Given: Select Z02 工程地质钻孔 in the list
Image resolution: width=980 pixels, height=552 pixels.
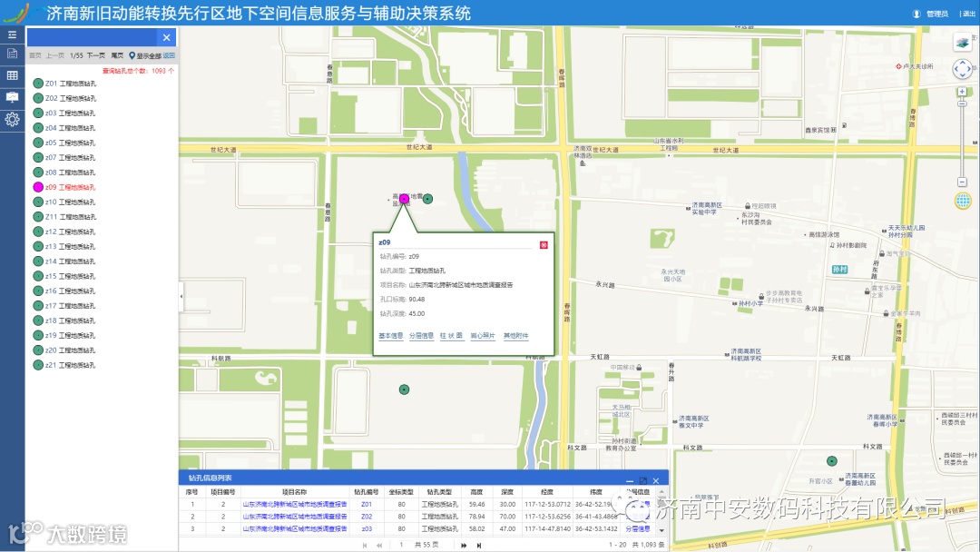Looking at the screenshot, I should click(65, 98).
